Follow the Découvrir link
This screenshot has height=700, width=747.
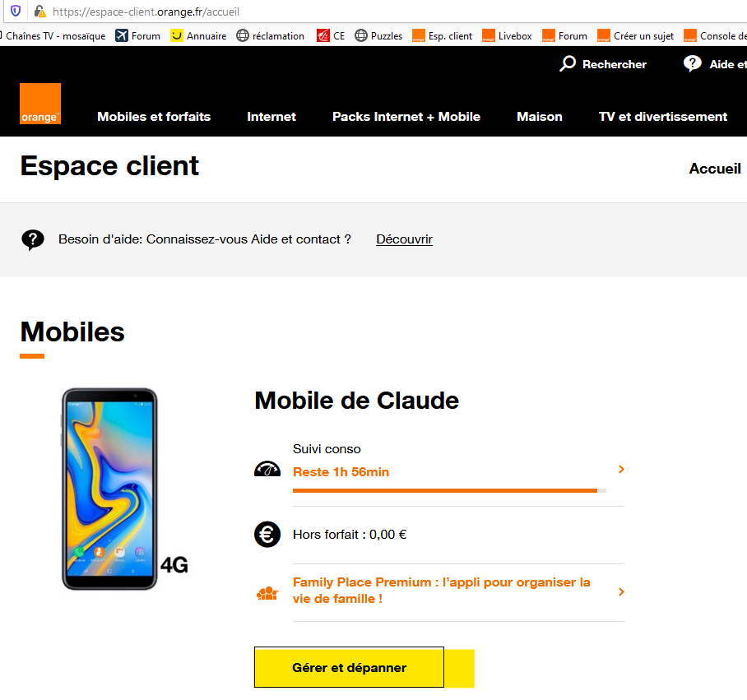404,239
